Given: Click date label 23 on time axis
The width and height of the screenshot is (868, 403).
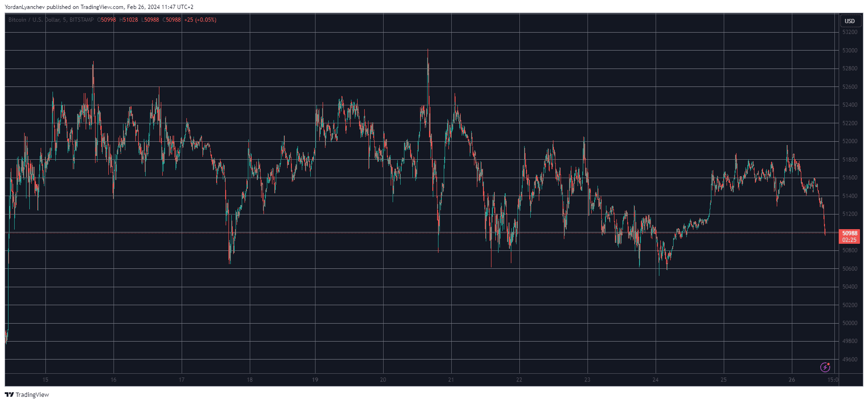Looking at the screenshot, I should pyautogui.click(x=587, y=380).
